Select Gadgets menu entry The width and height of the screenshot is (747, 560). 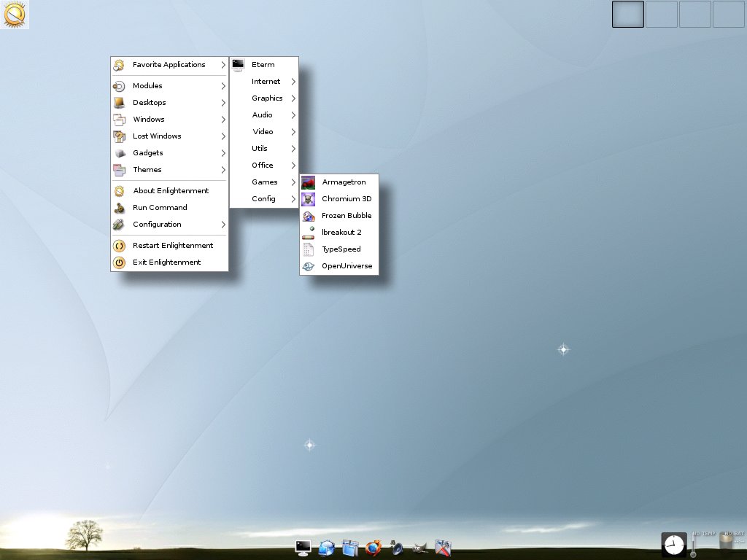[169, 153]
